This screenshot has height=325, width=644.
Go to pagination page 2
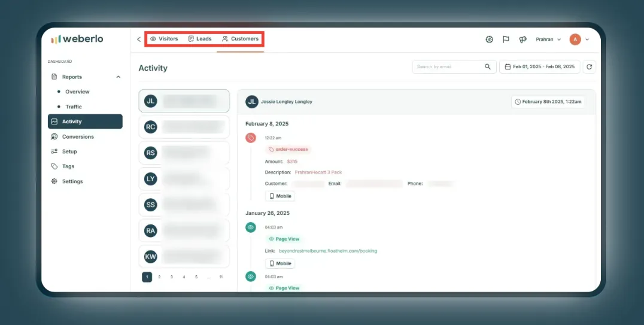coord(159,277)
